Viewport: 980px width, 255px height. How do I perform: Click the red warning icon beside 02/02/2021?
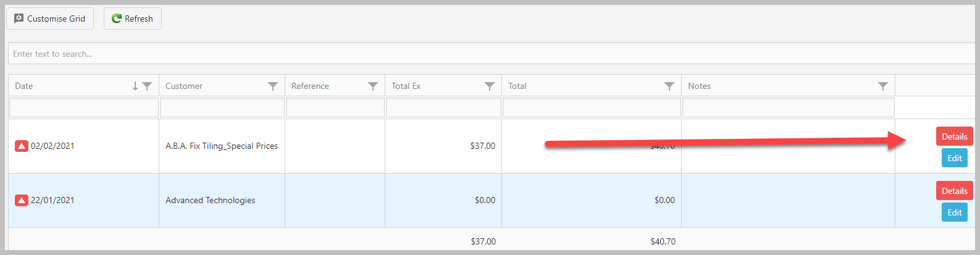coord(22,146)
